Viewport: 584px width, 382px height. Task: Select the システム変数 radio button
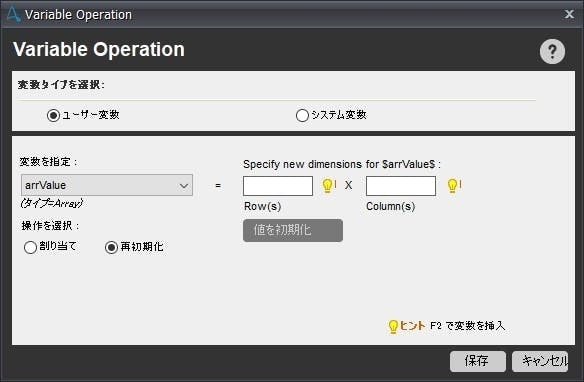(302, 115)
